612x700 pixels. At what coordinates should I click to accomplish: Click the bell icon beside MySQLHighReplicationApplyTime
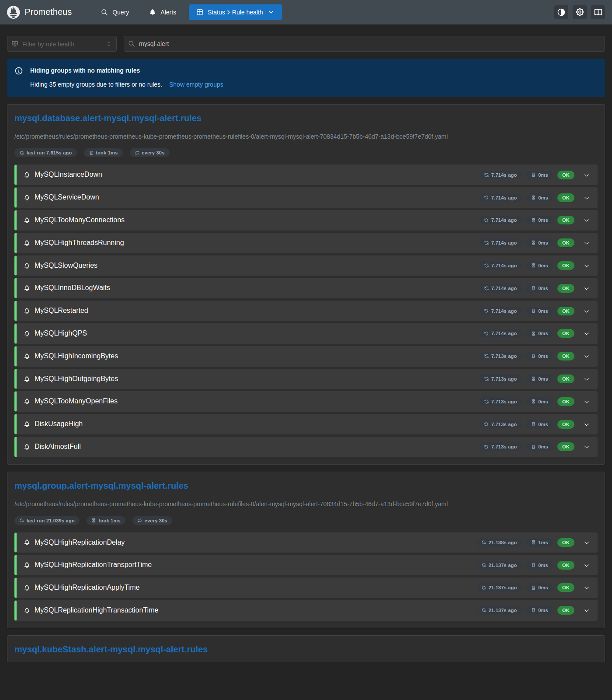27,588
